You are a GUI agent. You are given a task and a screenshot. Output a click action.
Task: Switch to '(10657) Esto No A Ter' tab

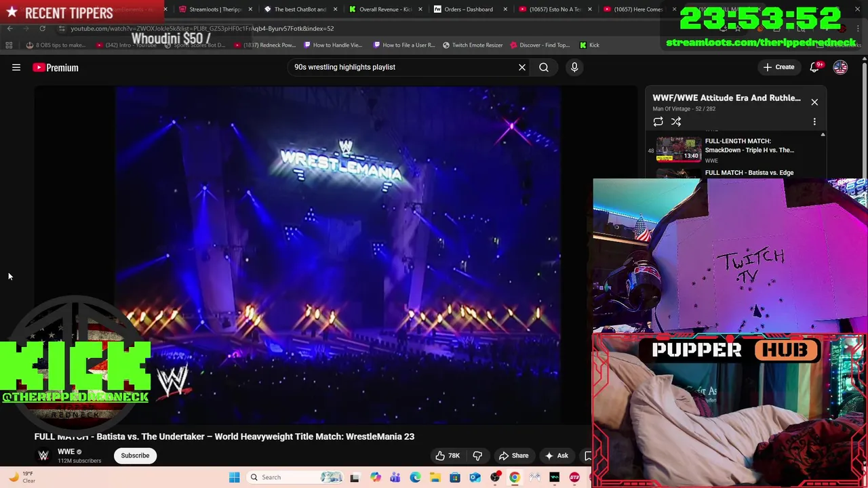[555, 9]
